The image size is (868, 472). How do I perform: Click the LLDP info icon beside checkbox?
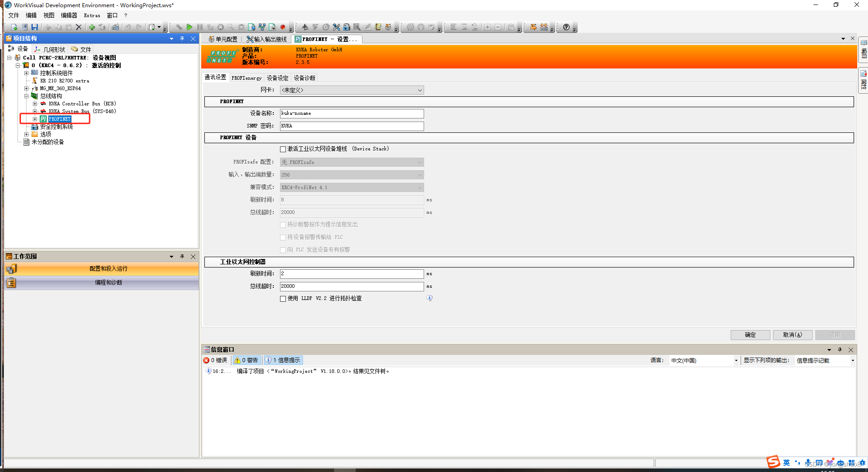tap(429, 298)
